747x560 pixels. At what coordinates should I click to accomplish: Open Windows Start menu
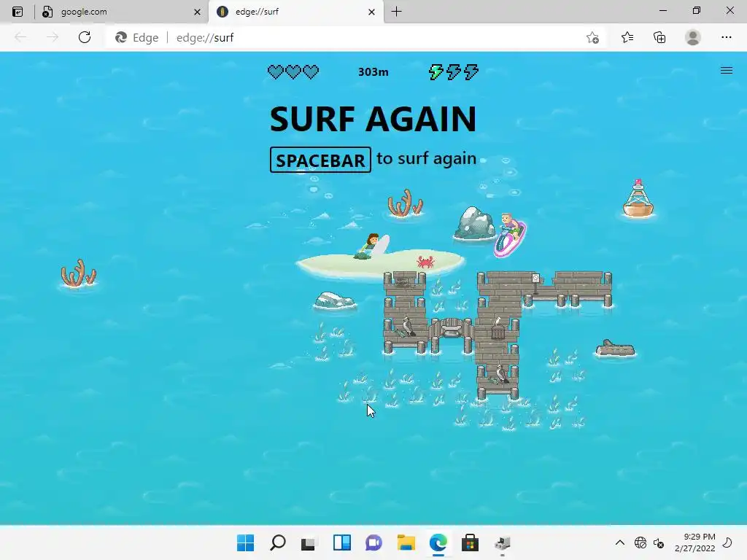(x=245, y=542)
